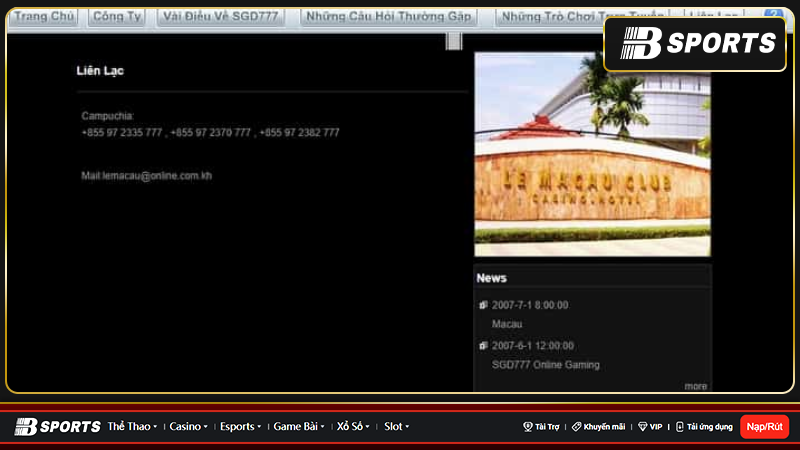This screenshot has height=450, width=800.
Task: Select the Vài Điều Về SGD777 tab
Action: (x=220, y=17)
